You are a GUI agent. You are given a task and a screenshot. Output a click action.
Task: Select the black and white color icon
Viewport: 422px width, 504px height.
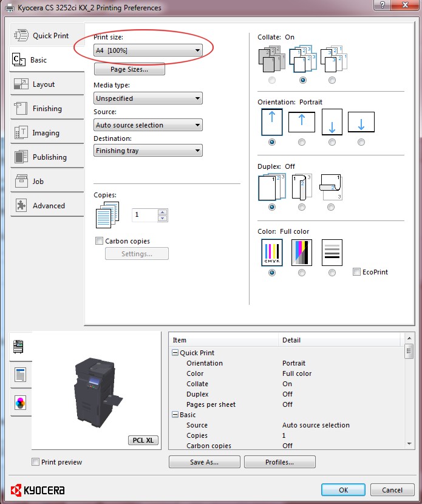(x=332, y=253)
